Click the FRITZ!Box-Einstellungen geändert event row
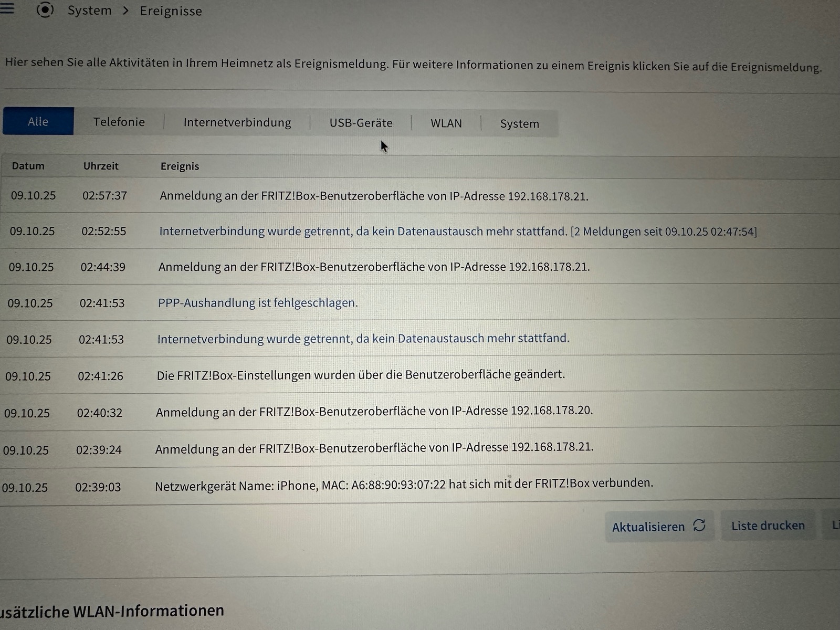This screenshot has height=630, width=840. pyautogui.click(x=361, y=375)
